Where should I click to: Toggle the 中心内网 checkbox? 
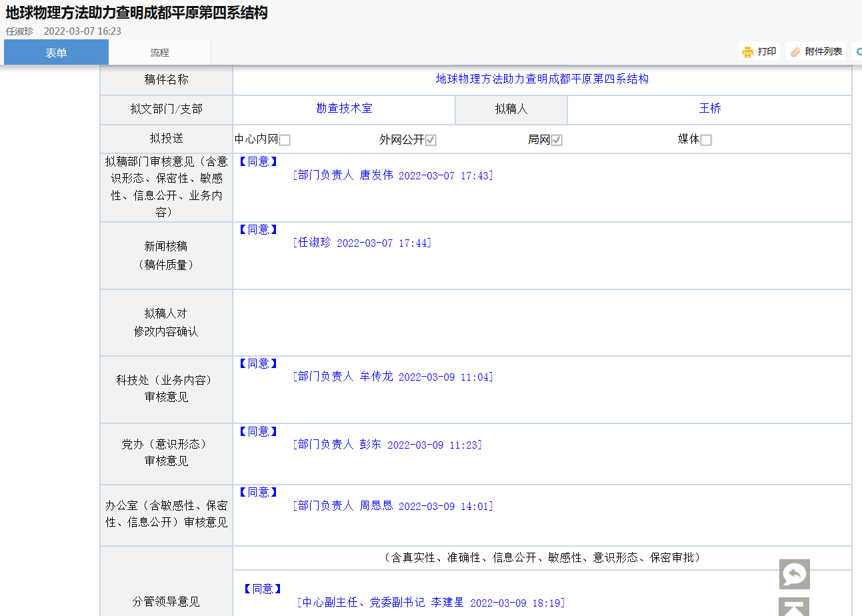click(x=285, y=140)
